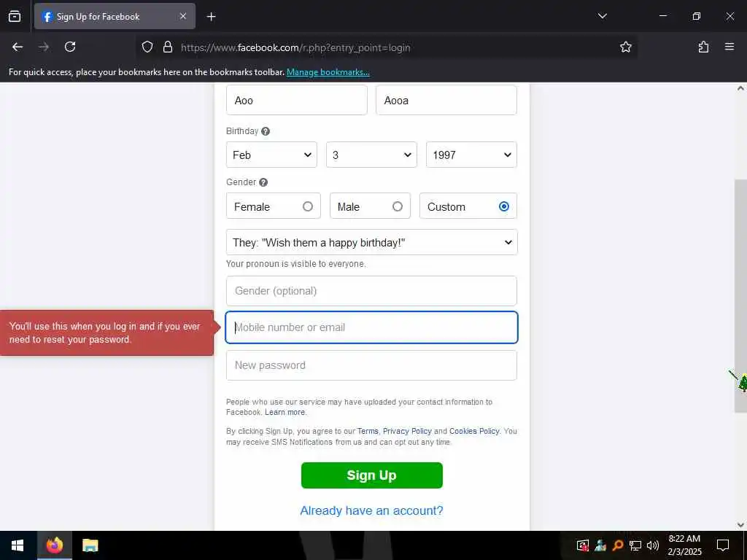Select the Female radio button
This screenshot has height=560, width=747.
[308, 206]
